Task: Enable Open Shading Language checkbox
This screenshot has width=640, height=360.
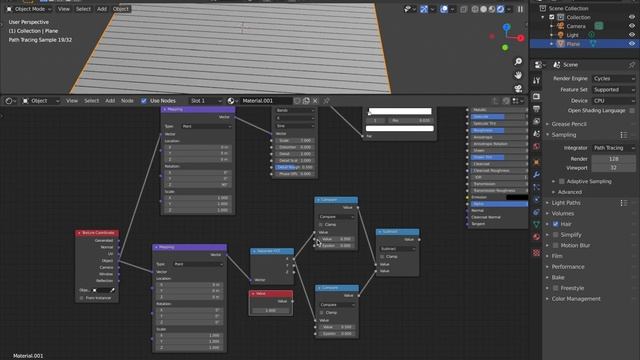Action: 632,111
